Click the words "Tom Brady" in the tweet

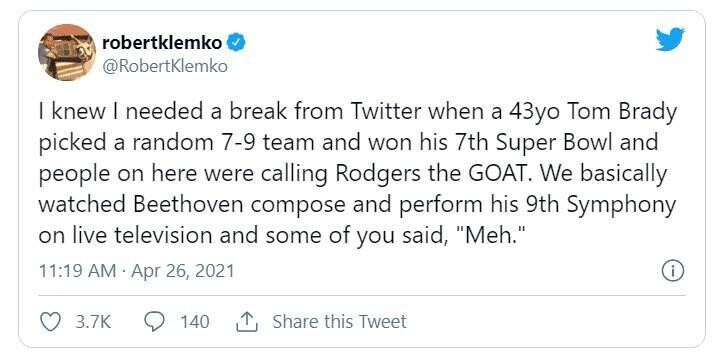tap(622, 111)
